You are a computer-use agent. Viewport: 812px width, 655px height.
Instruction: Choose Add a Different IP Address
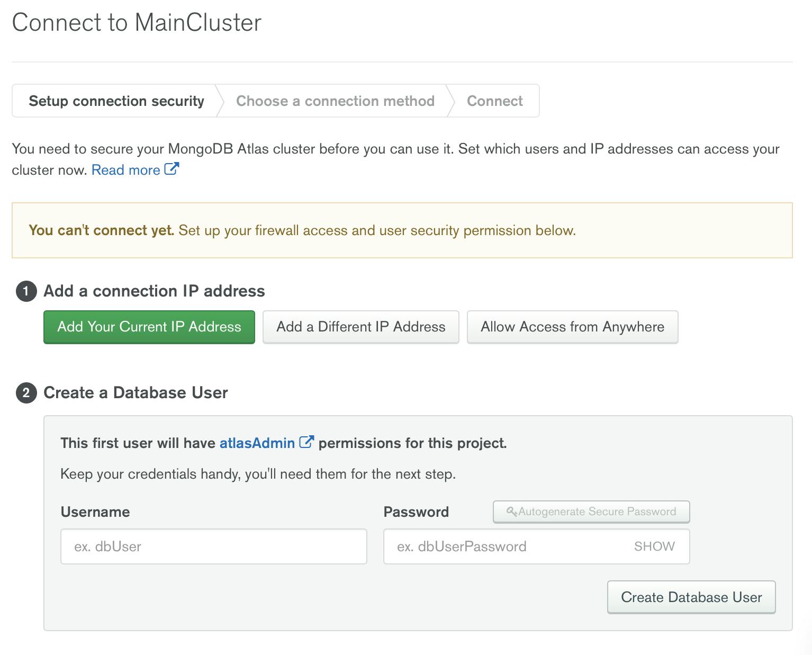click(361, 327)
